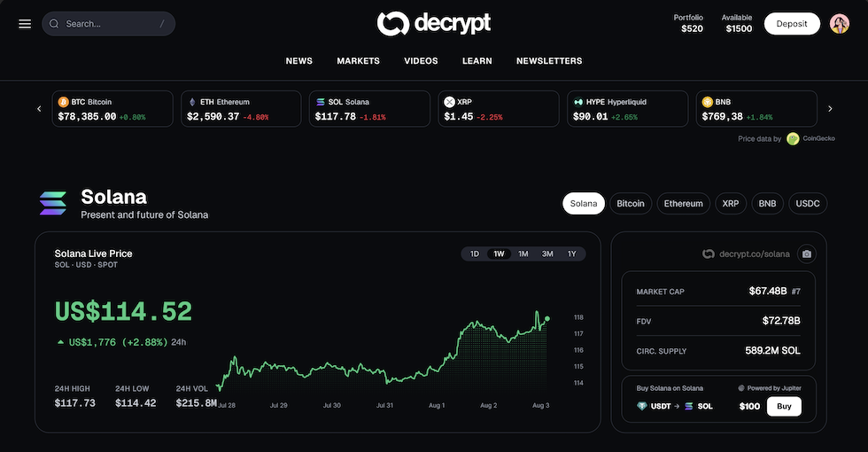Click the Portfolio $520 value
The width and height of the screenshot is (868, 452).
click(x=692, y=28)
